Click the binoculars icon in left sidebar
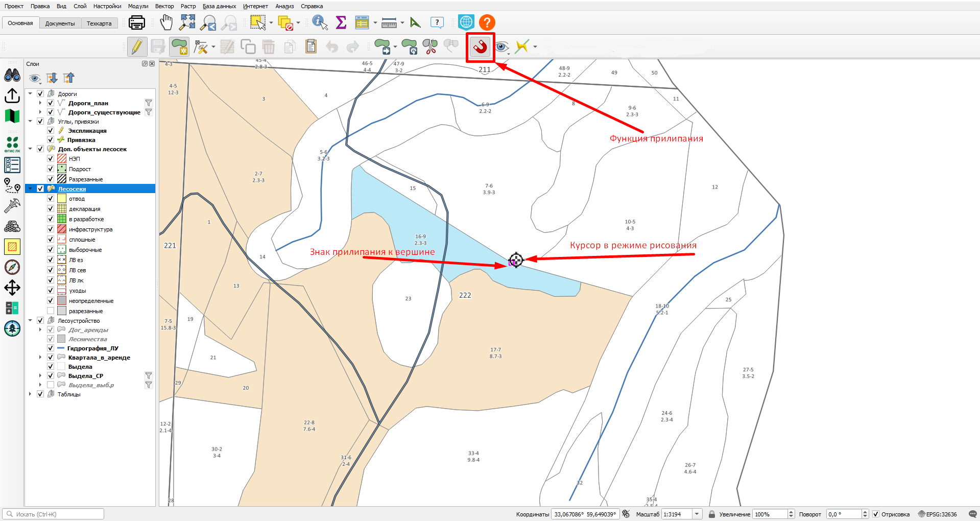Screen dimensions: 980x521 click(12, 76)
